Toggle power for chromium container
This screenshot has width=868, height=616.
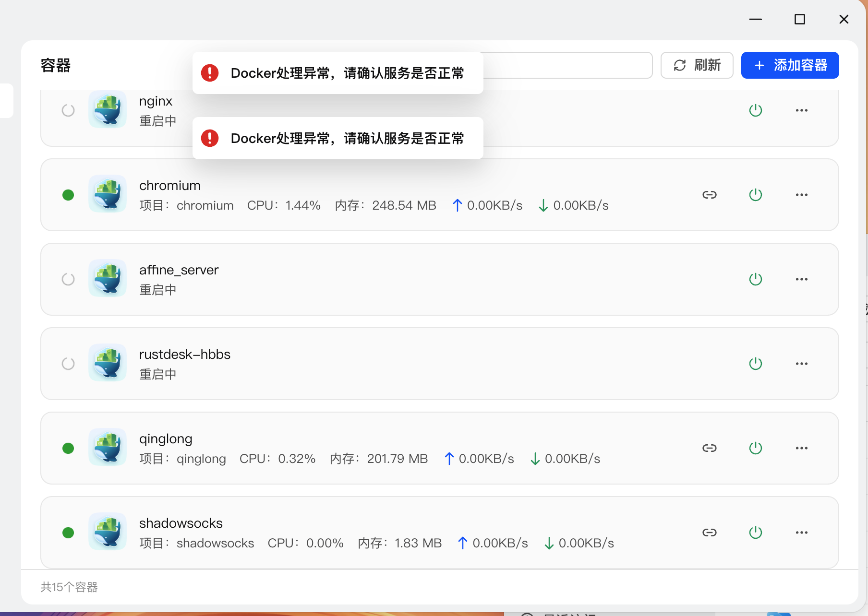[755, 195]
